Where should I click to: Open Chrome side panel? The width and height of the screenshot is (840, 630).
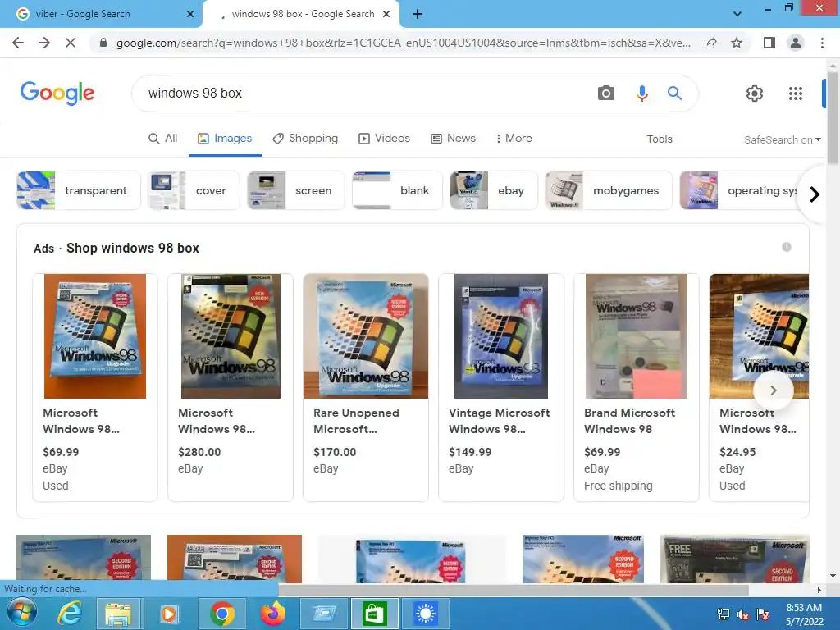click(x=769, y=43)
